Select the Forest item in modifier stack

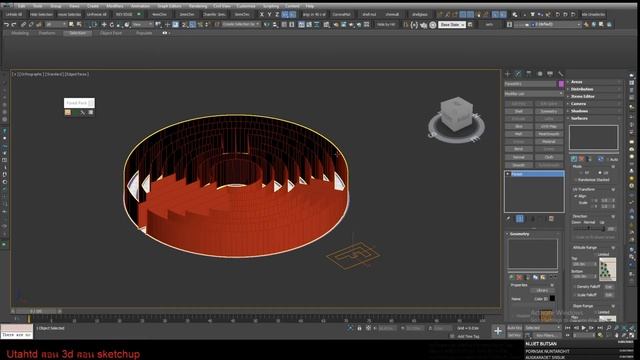point(534,174)
